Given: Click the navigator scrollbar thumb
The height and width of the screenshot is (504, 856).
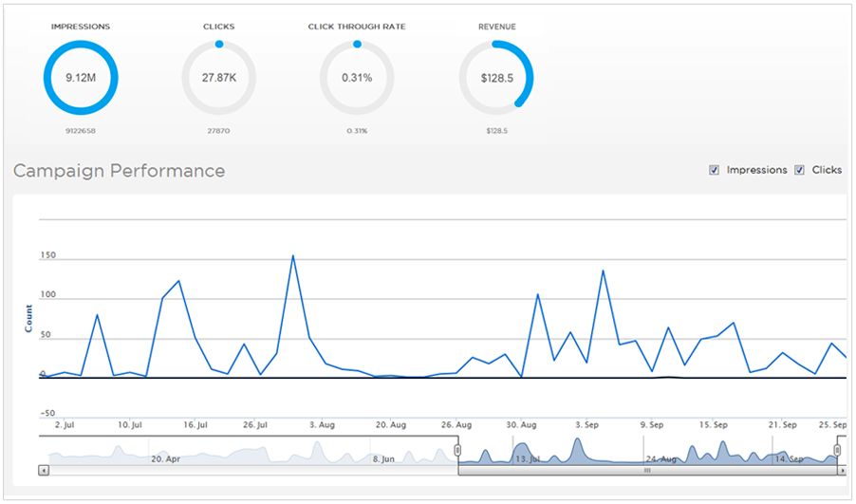Looking at the screenshot, I should point(648,470).
